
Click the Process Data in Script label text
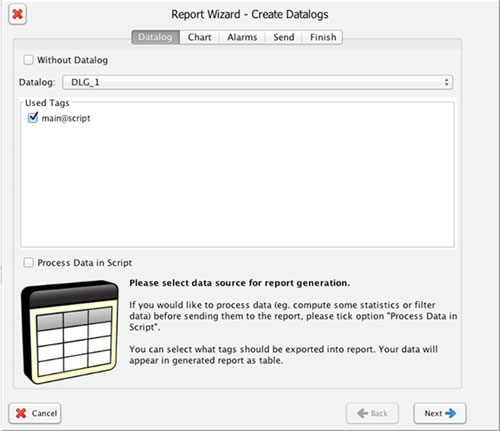click(84, 263)
